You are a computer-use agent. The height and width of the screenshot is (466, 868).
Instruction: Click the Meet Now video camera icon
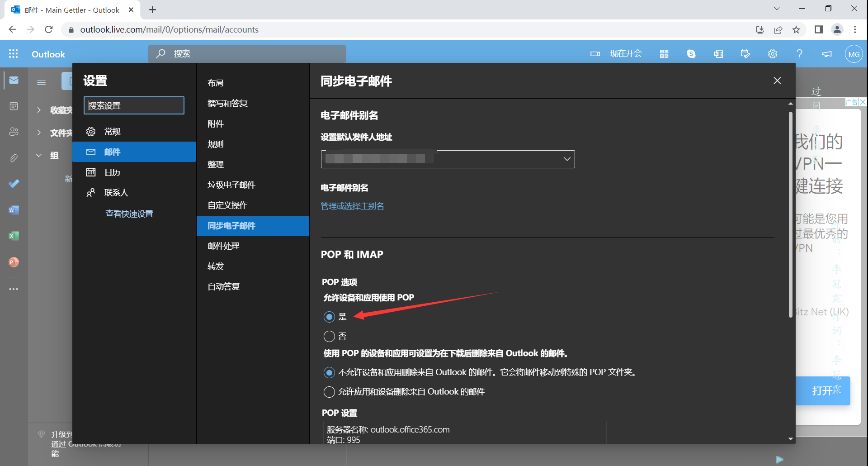pyautogui.click(x=595, y=54)
